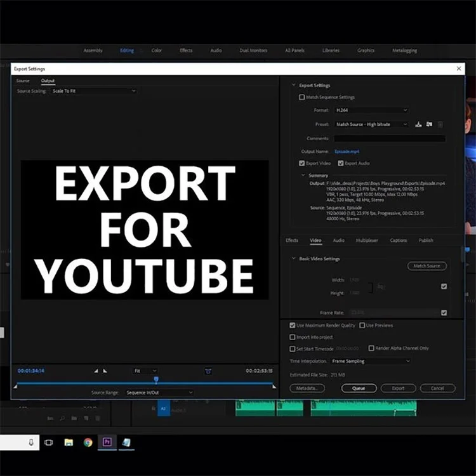Click the blue playhead on preview timeline
Viewport: 476px width, 476px height.
coord(156,380)
